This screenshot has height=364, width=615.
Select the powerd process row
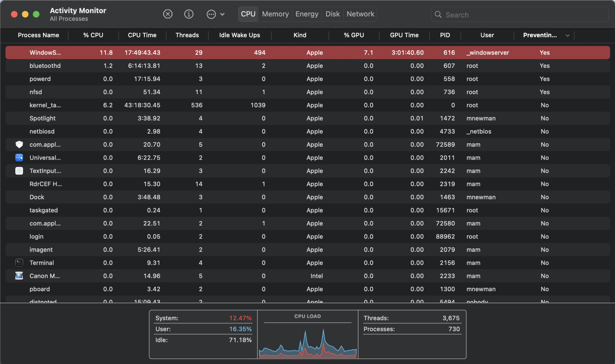click(307, 79)
